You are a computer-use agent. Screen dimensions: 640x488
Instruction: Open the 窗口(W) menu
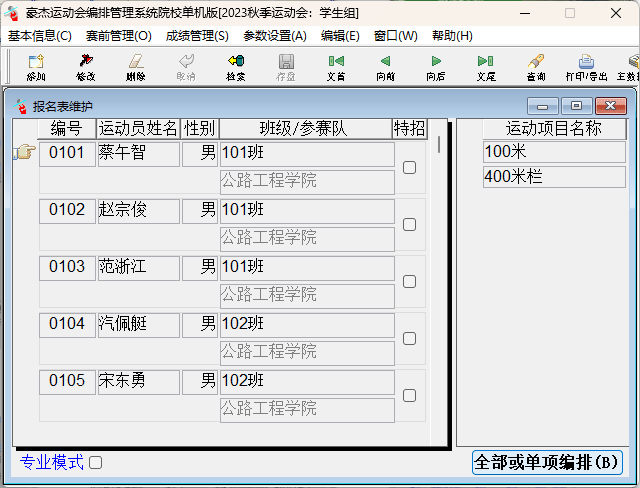(x=396, y=36)
